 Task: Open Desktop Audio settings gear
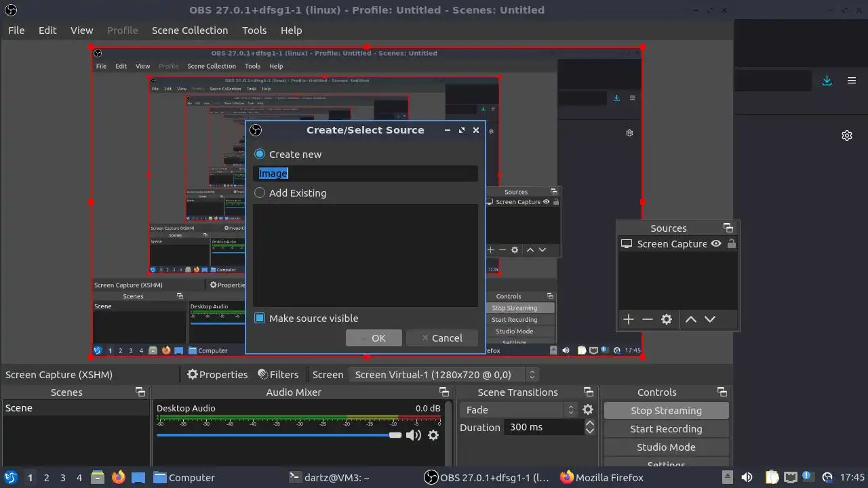433,435
